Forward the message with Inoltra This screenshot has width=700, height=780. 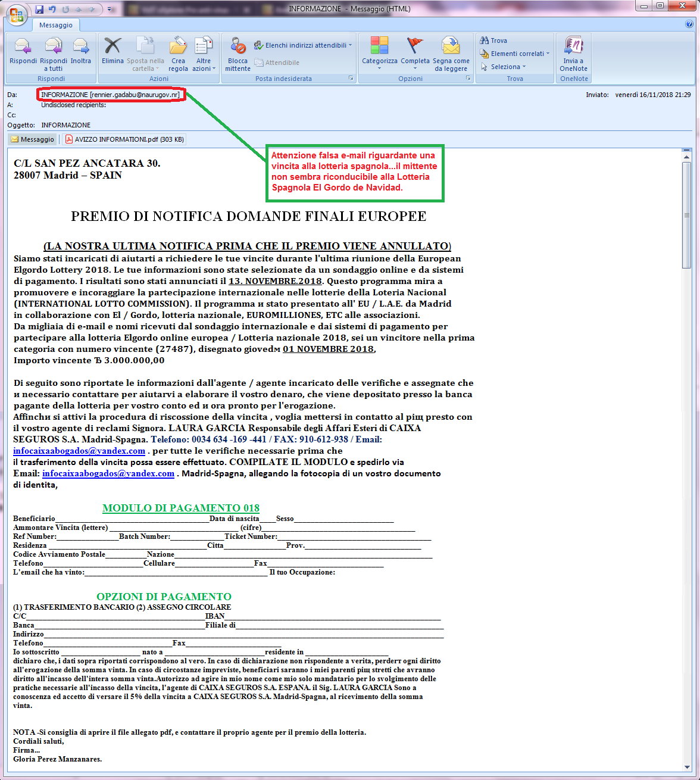pos(80,46)
